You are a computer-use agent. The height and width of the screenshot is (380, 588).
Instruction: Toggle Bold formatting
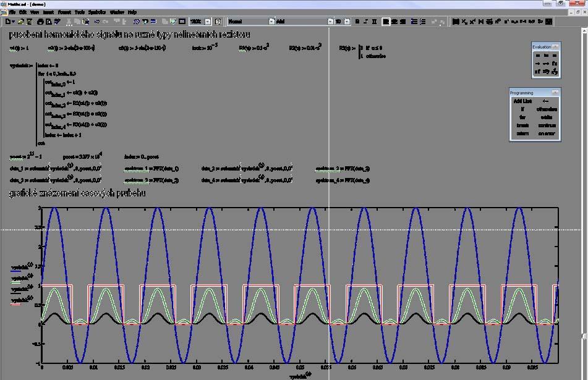357,22
